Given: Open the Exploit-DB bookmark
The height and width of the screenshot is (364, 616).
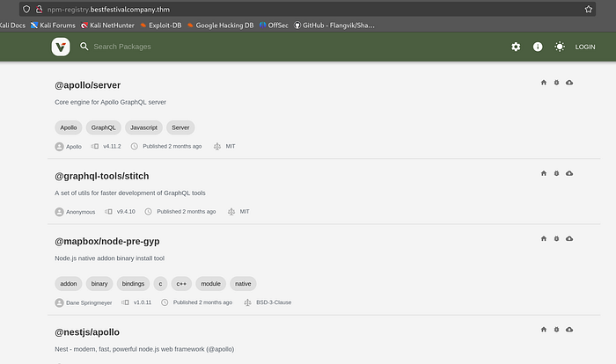Looking at the screenshot, I should coord(161,25).
